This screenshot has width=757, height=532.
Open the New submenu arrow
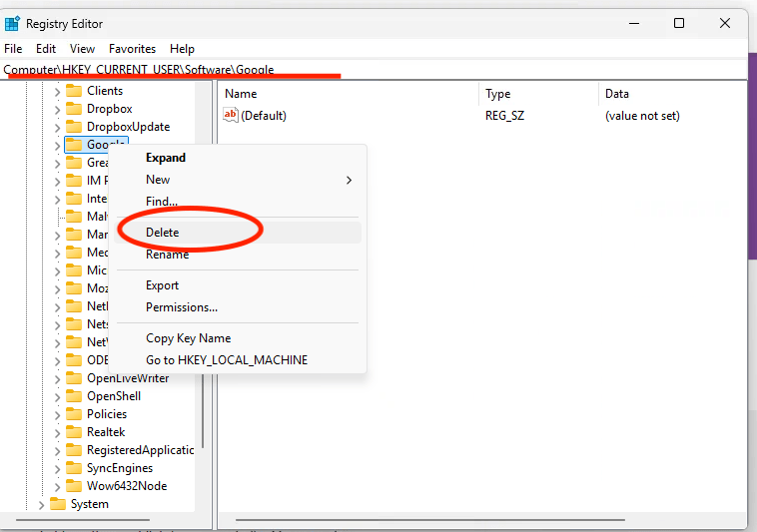[x=350, y=180]
